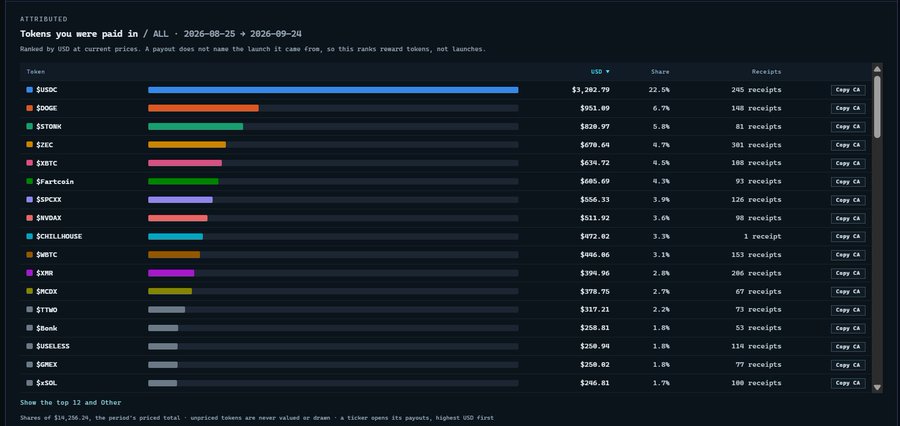This screenshot has height=426, width=900.
Task: Copy CA for $STONK token
Action: coord(848,127)
